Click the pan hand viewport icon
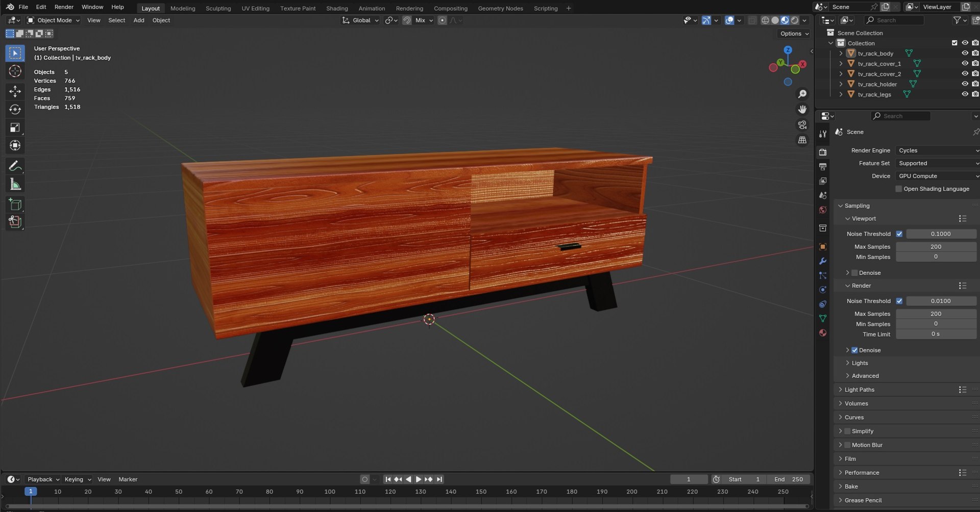The height and width of the screenshot is (512, 980). 802,109
